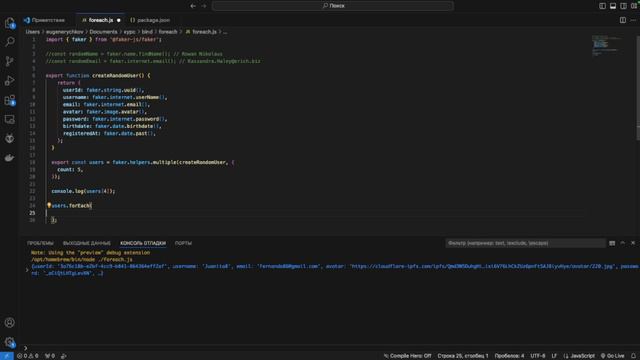
Task: Toggle the secondary side bar layout icon
Action: (x=623, y=6)
